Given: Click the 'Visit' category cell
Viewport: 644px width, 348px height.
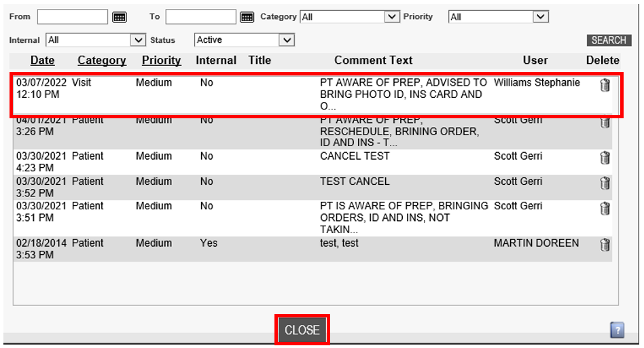Looking at the screenshot, I should pyautogui.click(x=82, y=83).
